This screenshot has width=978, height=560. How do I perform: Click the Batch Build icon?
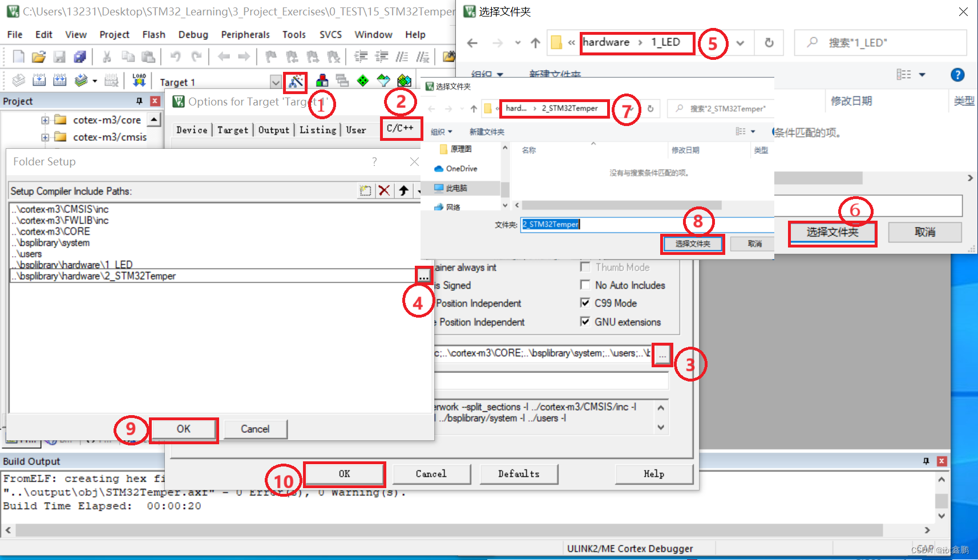pyautogui.click(x=81, y=80)
